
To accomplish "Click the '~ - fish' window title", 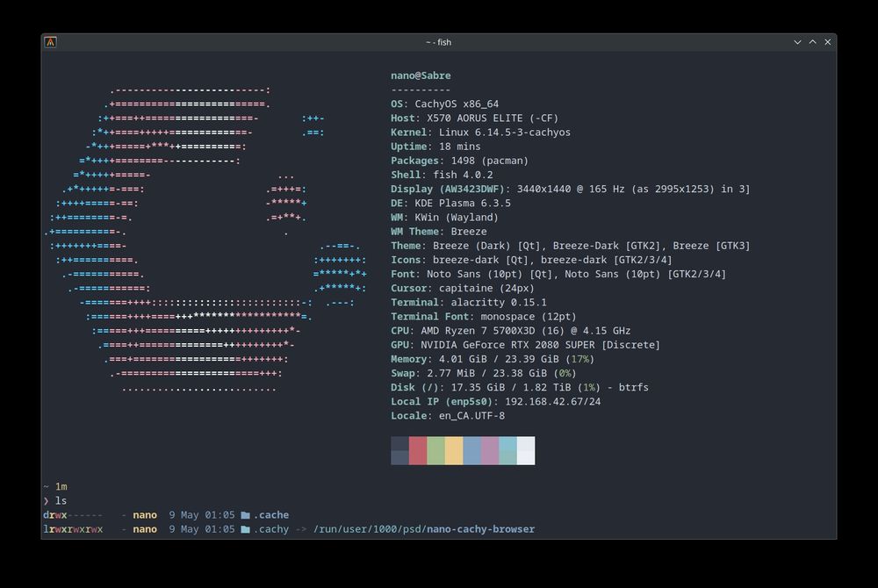I will point(438,42).
